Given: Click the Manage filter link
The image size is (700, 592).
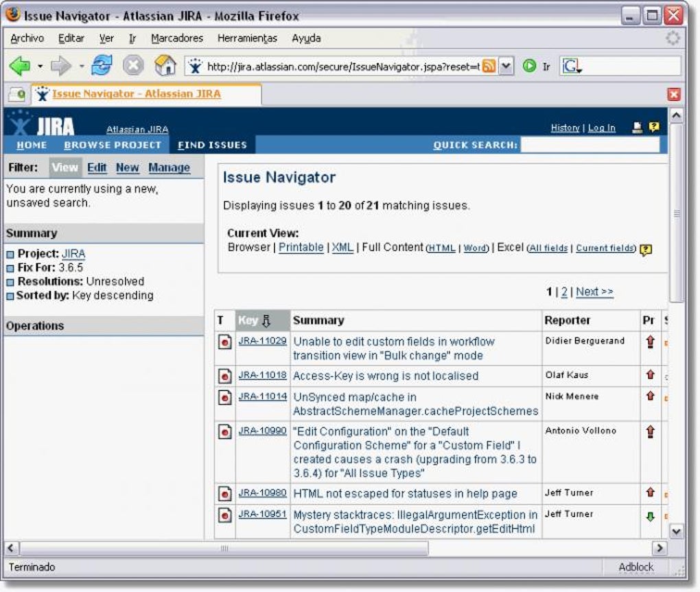Looking at the screenshot, I should coord(170,168).
